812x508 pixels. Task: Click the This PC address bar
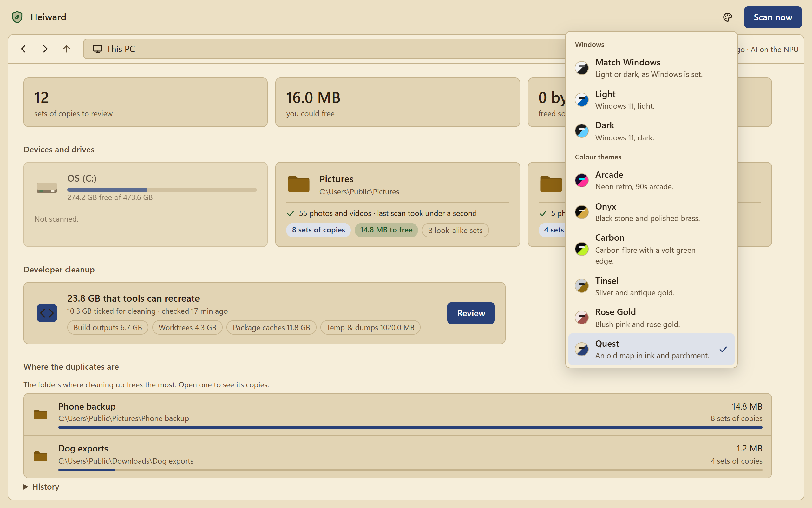click(325, 49)
